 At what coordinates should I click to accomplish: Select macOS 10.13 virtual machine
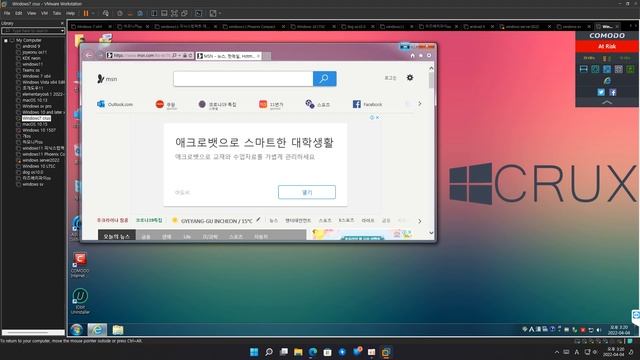click(35, 100)
